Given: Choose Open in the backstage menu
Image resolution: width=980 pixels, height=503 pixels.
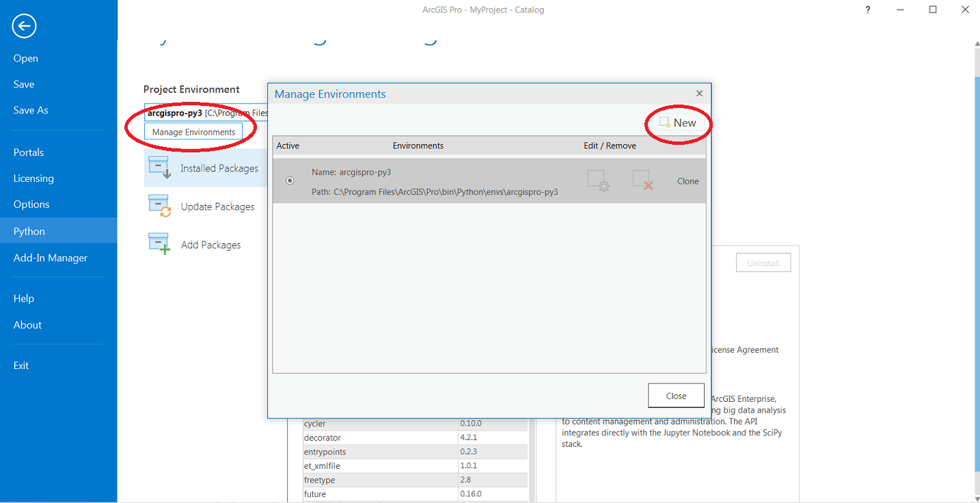Looking at the screenshot, I should click(x=26, y=58).
